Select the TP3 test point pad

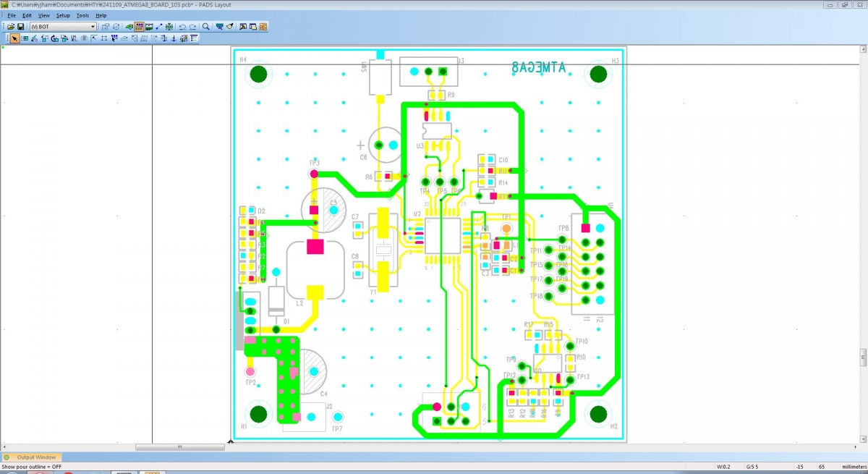point(314,174)
